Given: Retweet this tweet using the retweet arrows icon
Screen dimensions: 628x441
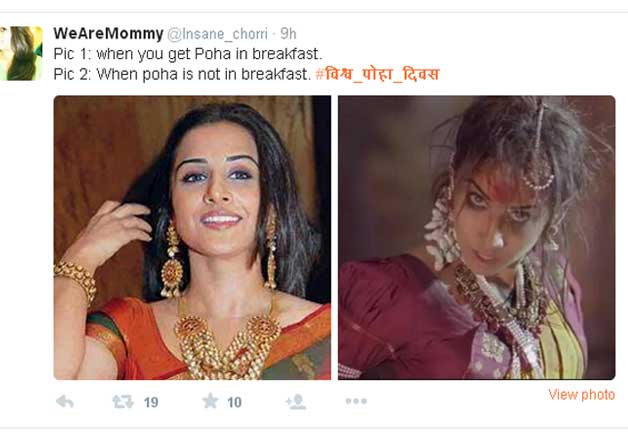Looking at the screenshot, I should (123, 401).
